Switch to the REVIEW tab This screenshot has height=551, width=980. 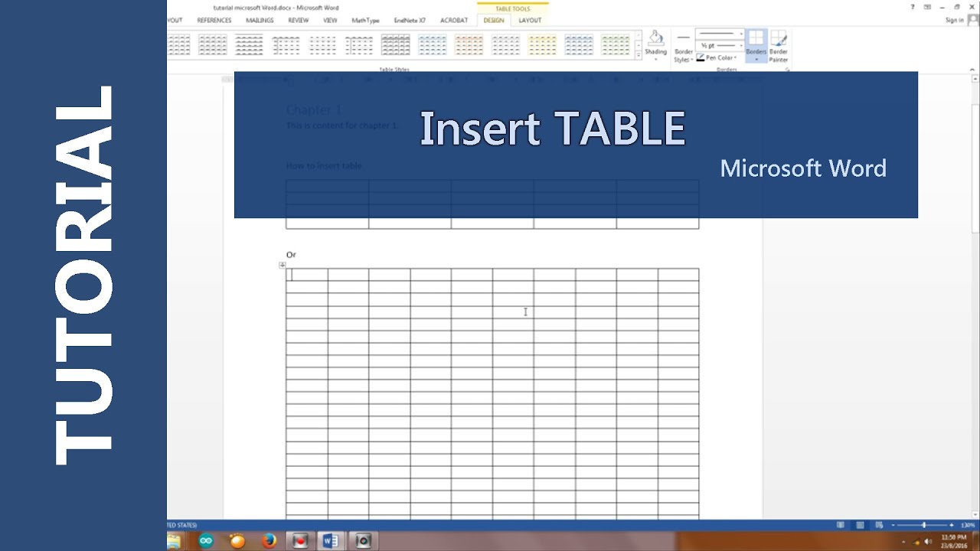(x=298, y=20)
